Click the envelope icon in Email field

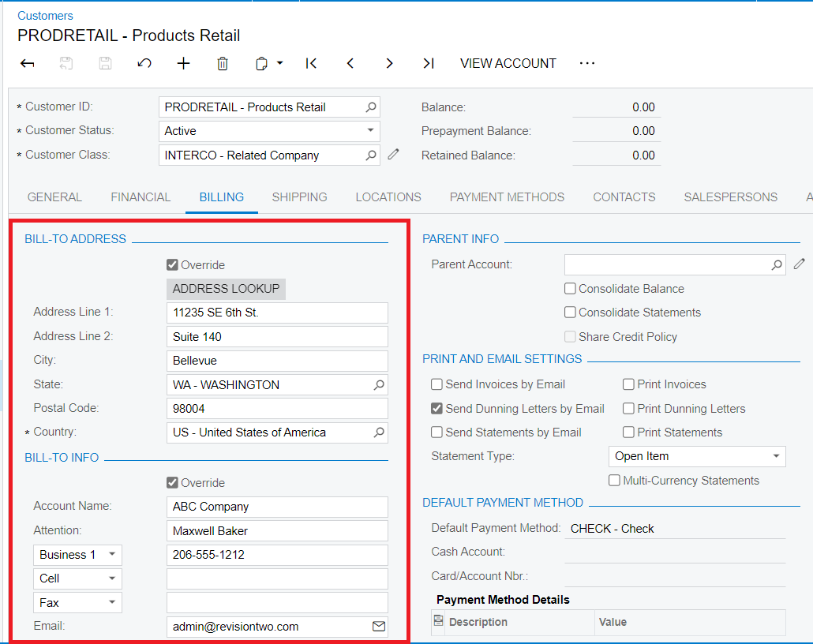[379, 627]
